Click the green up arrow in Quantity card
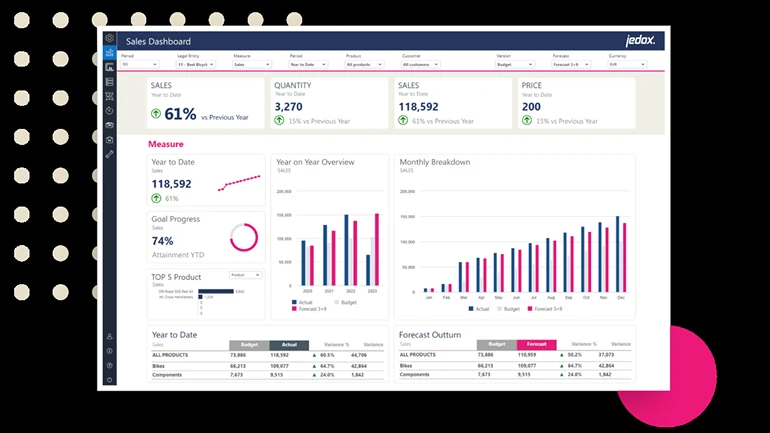This screenshot has width=770, height=433. pos(281,121)
